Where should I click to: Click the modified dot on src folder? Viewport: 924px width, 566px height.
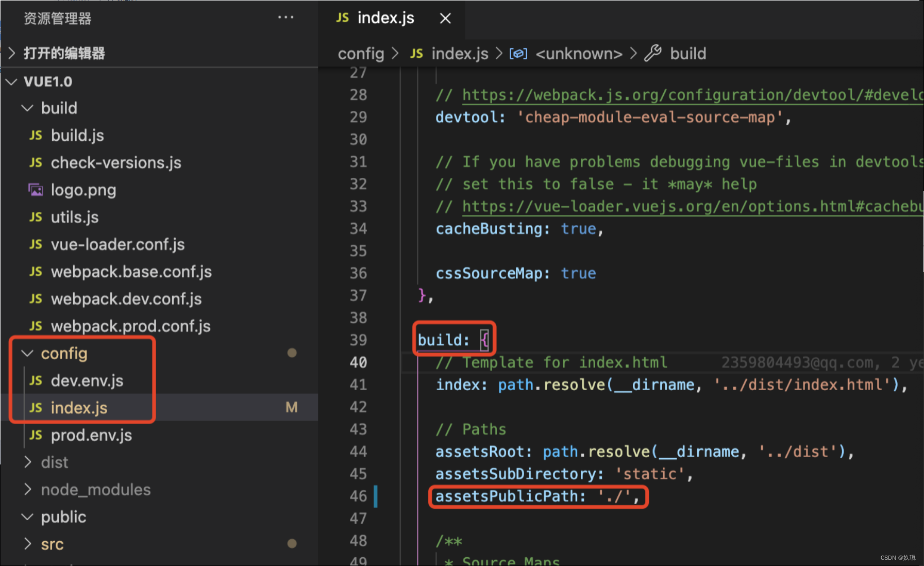[292, 544]
